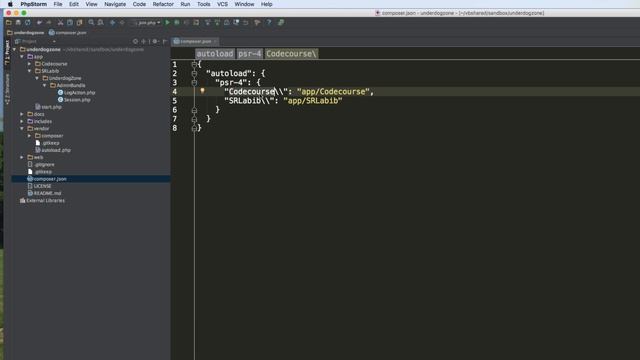Close the composer.json editor tab
This screenshot has height=360, width=640.
point(216,41)
